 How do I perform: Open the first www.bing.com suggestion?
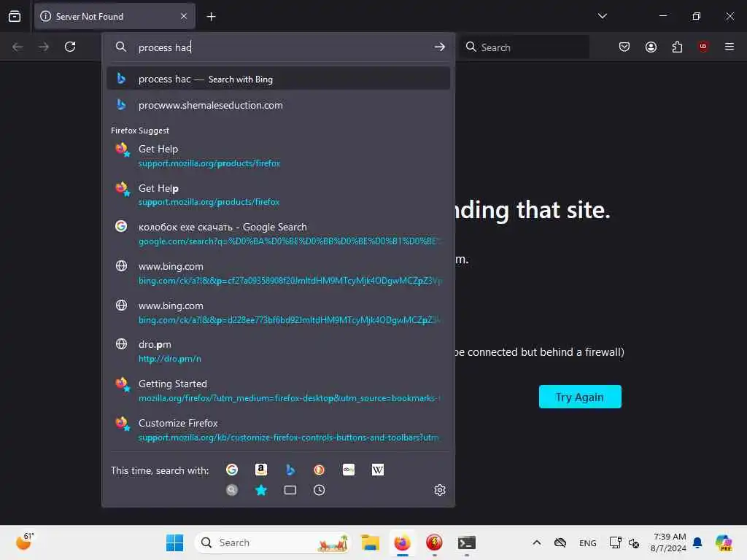pos(278,273)
